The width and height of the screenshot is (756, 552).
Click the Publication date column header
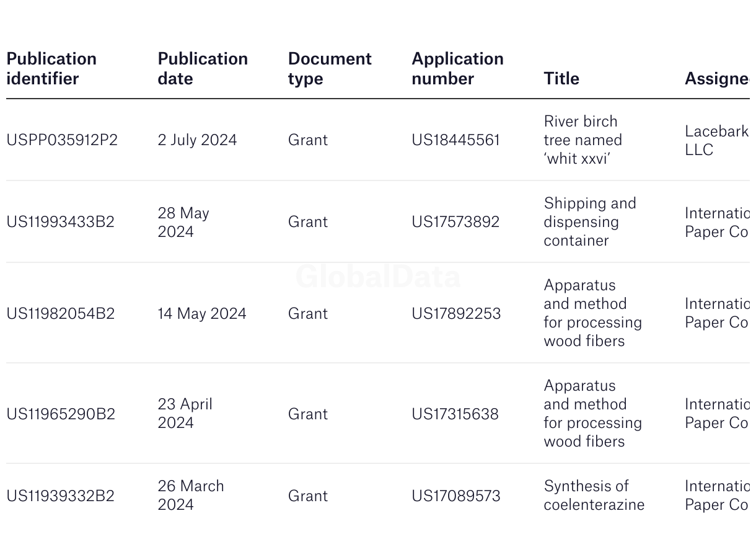[x=203, y=68]
